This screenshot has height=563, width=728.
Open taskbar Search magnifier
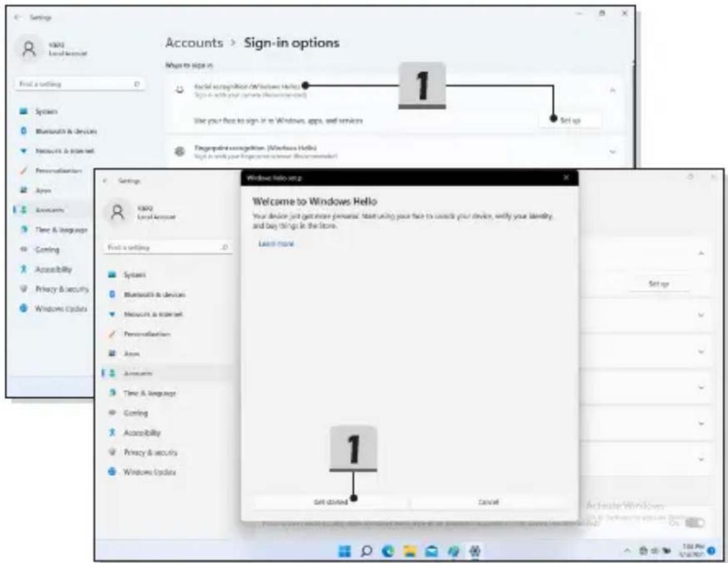pyautogui.click(x=367, y=551)
